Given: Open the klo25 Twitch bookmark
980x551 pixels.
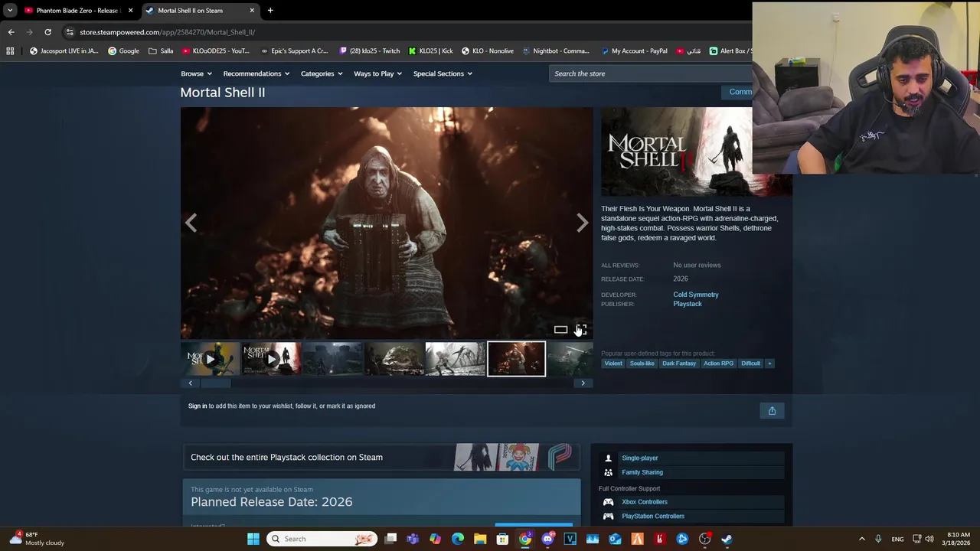Looking at the screenshot, I should coord(369,51).
